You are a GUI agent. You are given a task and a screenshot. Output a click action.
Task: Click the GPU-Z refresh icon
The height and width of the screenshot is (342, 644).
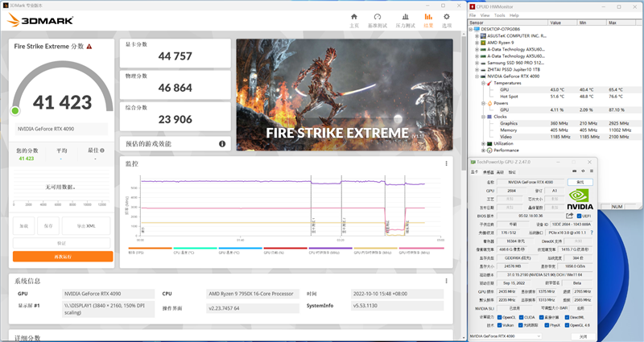(583, 171)
